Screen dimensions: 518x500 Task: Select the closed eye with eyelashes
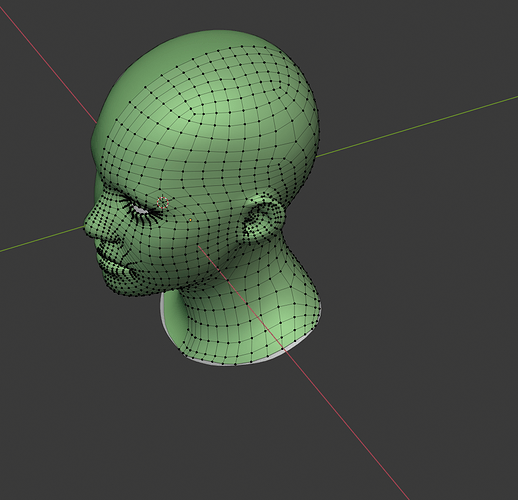tap(140, 210)
